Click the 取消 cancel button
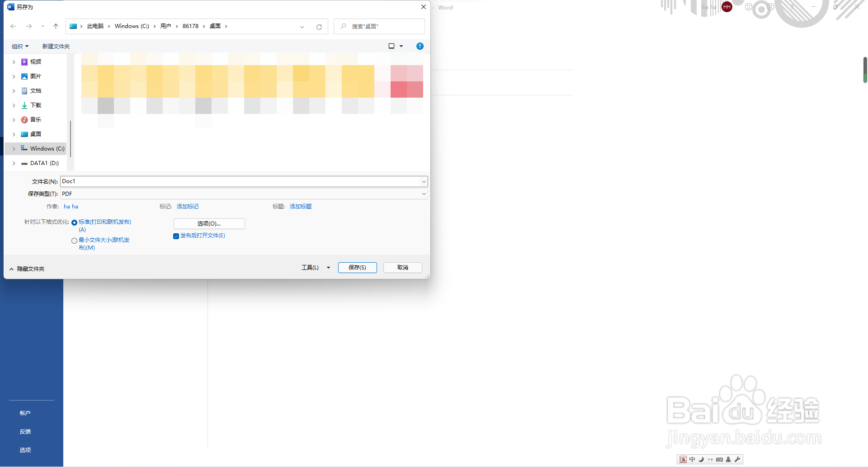Screen dimensions: 868x467 pos(403,268)
